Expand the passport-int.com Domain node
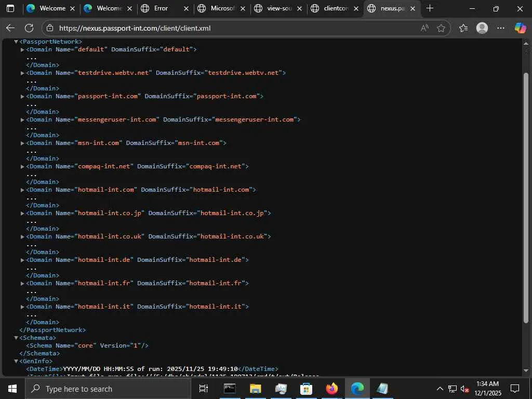The height and width of the screenshot is (399, 532). (22, 96)
